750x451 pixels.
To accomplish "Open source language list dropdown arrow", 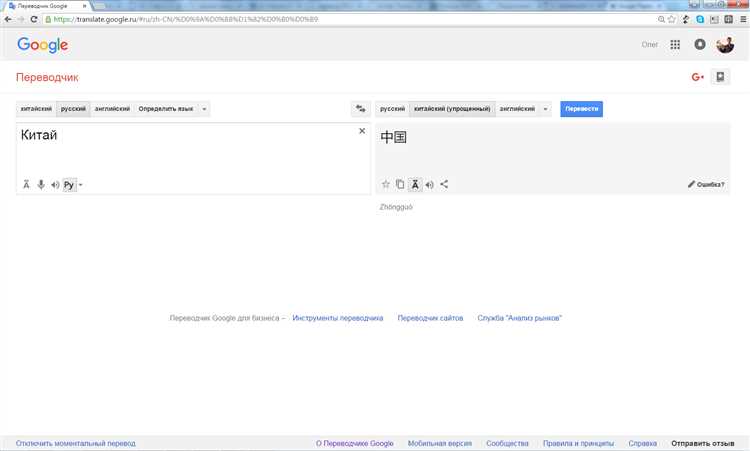I will click(204, 109).
